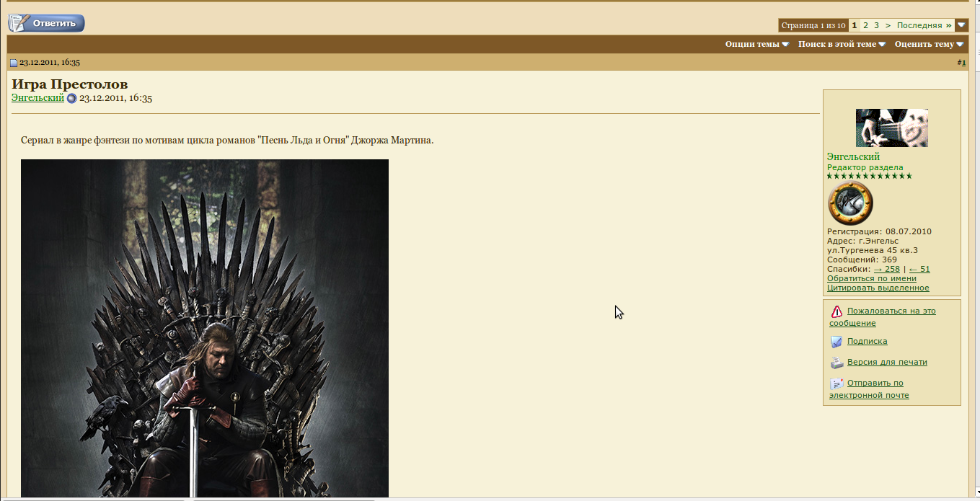Image resolution: width=980 pixels, height=501 pixels.
Task: Click Пожаловаться на это сообщение link
Action: coord(883,317)
